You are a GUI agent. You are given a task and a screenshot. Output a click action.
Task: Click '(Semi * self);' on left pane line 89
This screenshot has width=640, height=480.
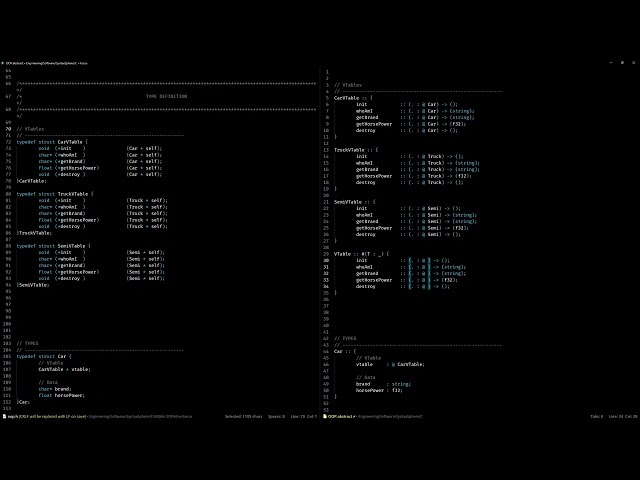146,252
